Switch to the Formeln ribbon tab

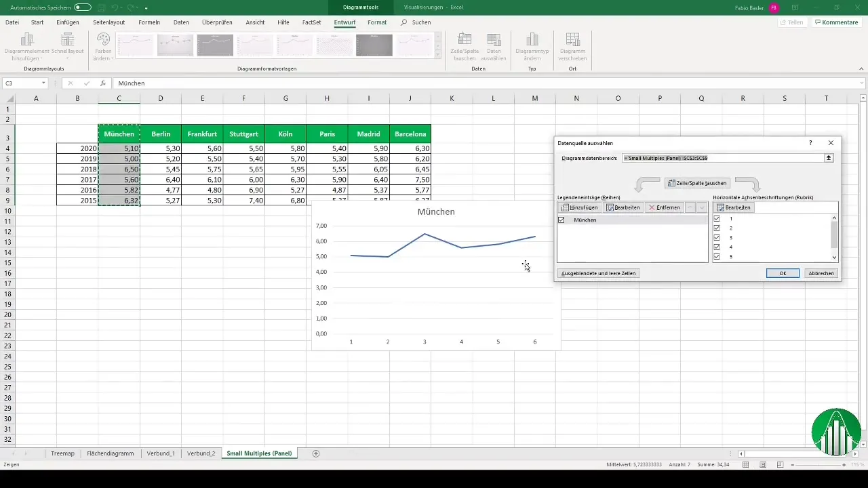coord(149,22)
